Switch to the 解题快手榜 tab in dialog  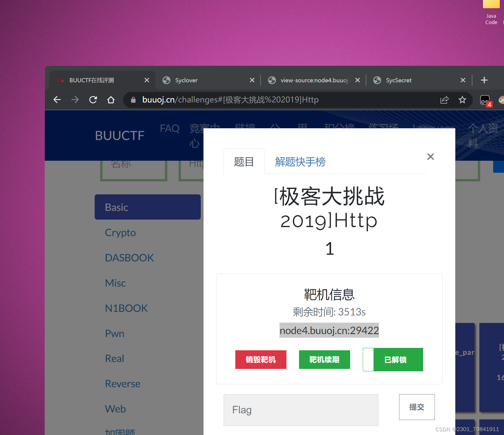click(299, 162)
